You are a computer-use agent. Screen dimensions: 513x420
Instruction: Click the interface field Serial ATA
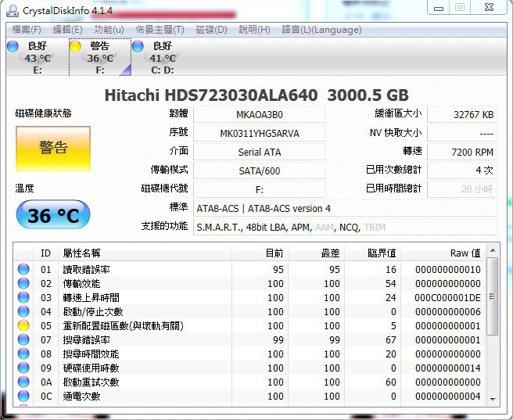click(x=260, y=152)
